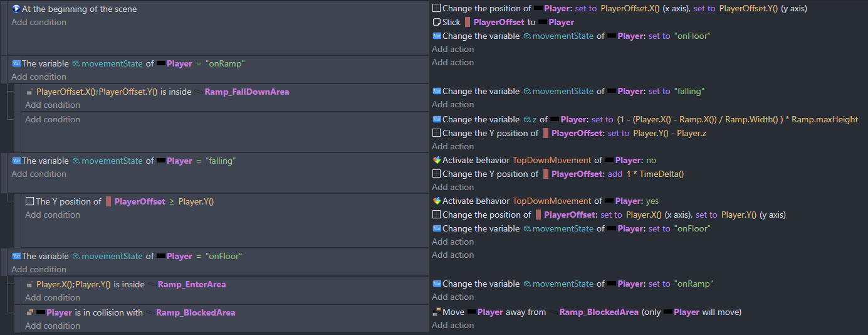
Task: Add action below the "Move Player away" action
Action: click(452, 325)
